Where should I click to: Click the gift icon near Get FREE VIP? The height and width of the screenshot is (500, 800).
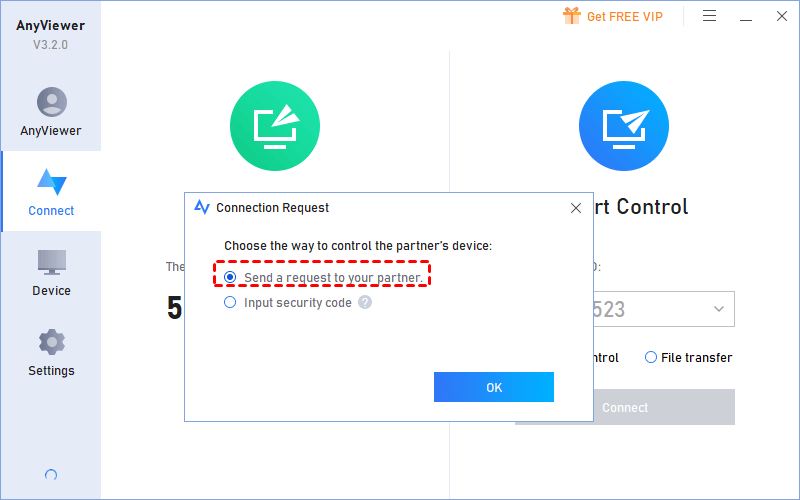572,16
